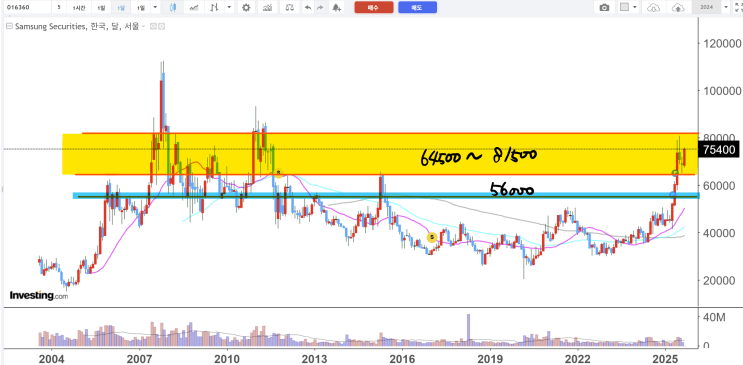Click the blue 매도 sell button
The width and height of the screenshot is (743, 365).
point(417,8)
